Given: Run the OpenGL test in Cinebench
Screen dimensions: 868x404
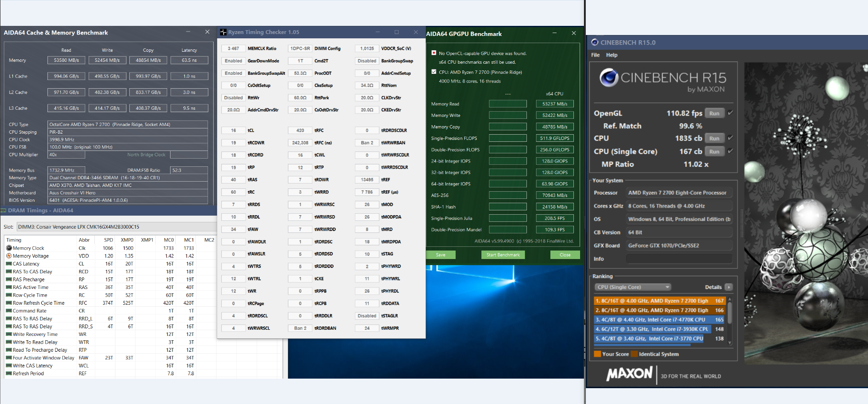Looking at the screenshot, I should point(714,113).
